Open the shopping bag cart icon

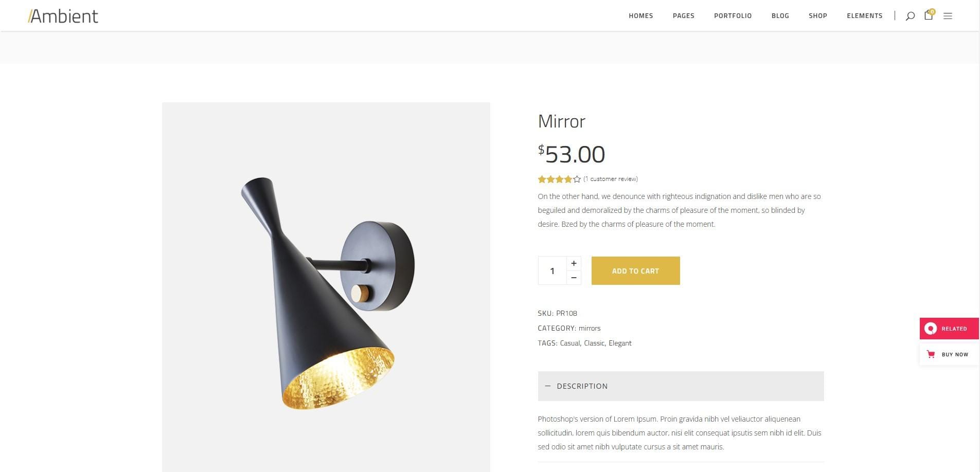click(929, 15)
